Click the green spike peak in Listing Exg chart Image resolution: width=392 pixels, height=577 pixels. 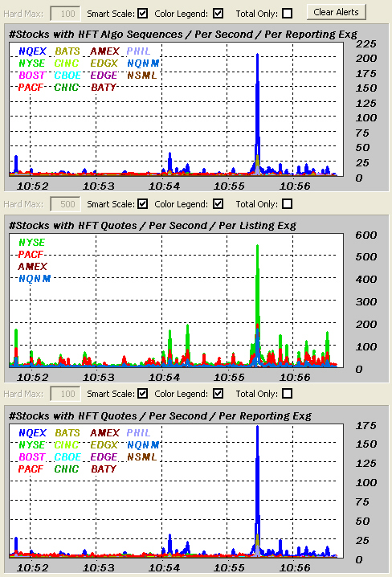tap(257, 246)
